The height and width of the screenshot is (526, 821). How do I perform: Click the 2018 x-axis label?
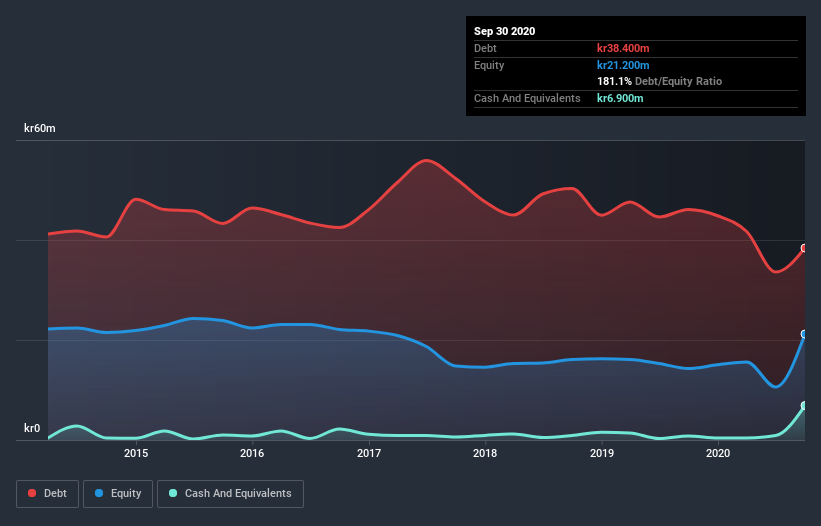click(485, 453)
